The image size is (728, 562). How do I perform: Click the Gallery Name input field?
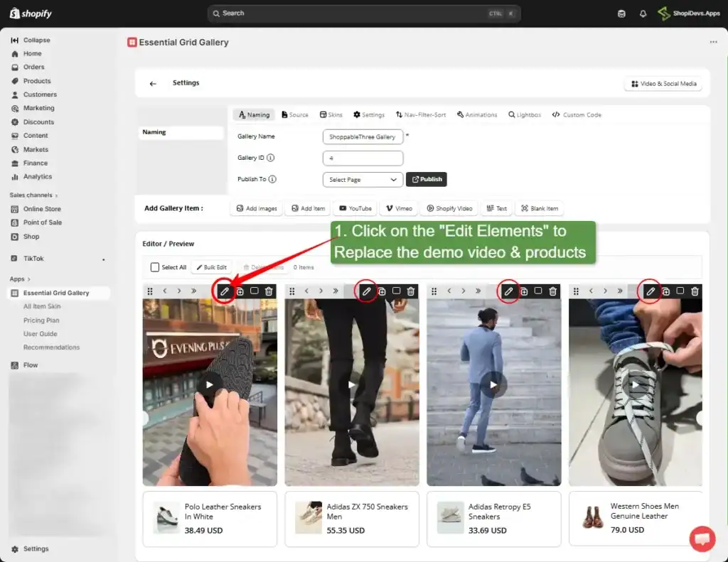coord(363,136)
